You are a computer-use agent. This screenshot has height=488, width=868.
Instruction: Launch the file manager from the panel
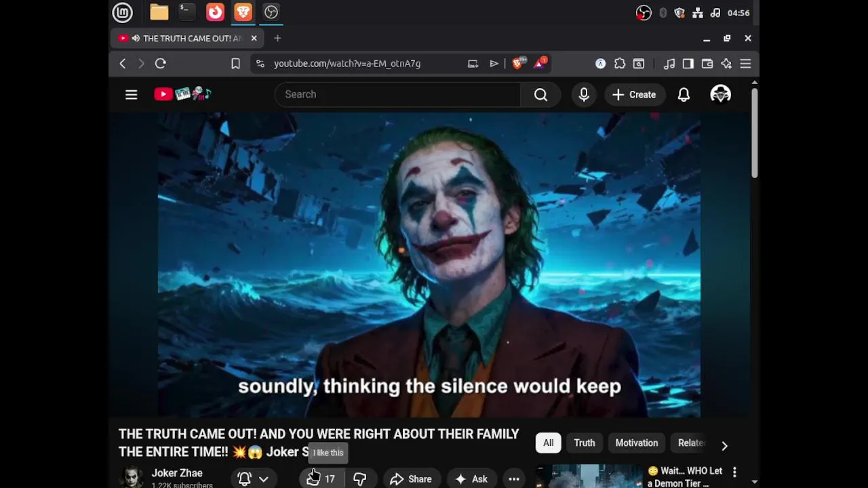159,12
